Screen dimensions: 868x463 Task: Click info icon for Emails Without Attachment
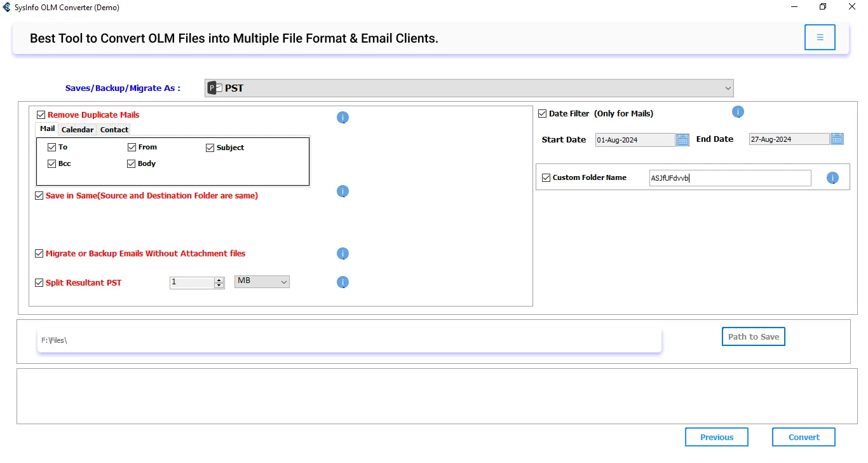point(342,254)
